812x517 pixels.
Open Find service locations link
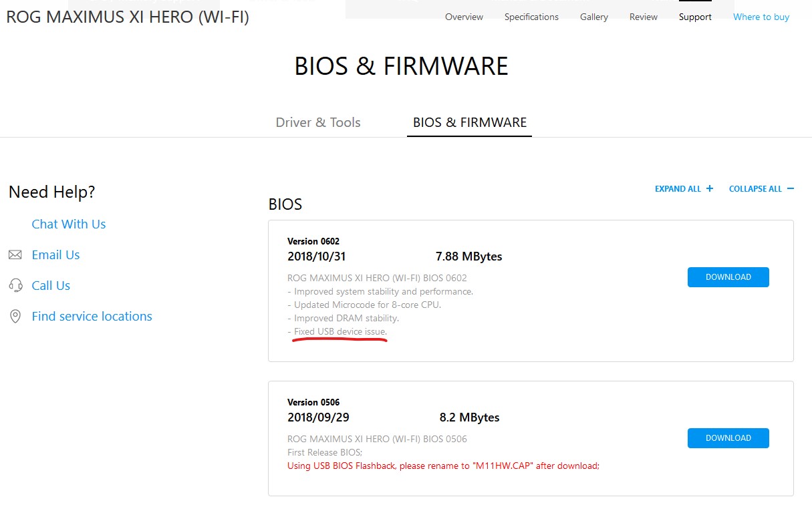(x=92, y=317)
